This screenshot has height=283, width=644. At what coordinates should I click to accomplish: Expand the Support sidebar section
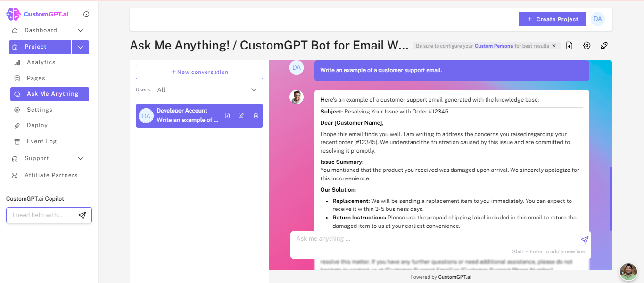coord(80,158)
